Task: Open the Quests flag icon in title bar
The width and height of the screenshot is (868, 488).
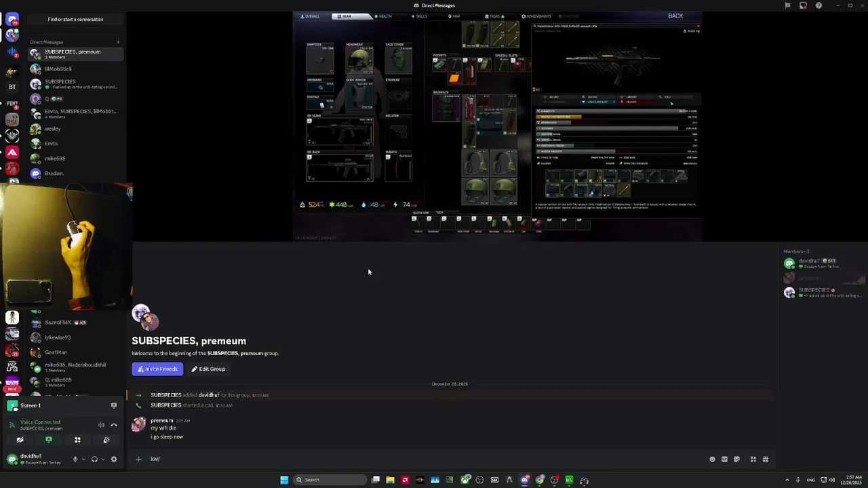Action: click(787, 5)
